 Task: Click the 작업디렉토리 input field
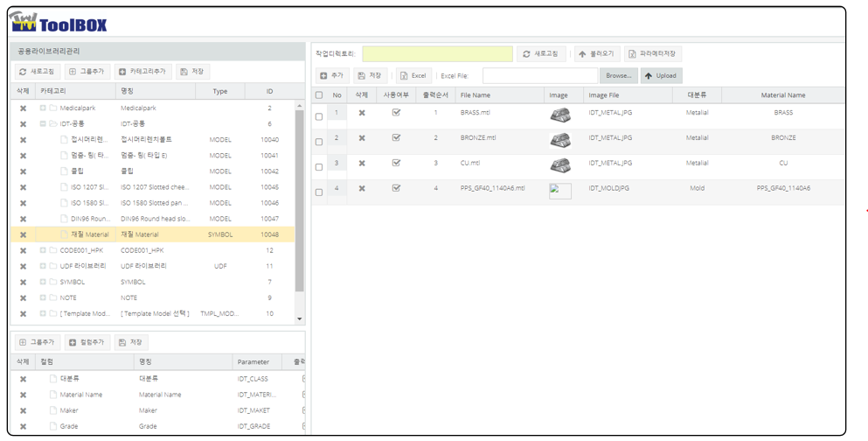point(437,53)
